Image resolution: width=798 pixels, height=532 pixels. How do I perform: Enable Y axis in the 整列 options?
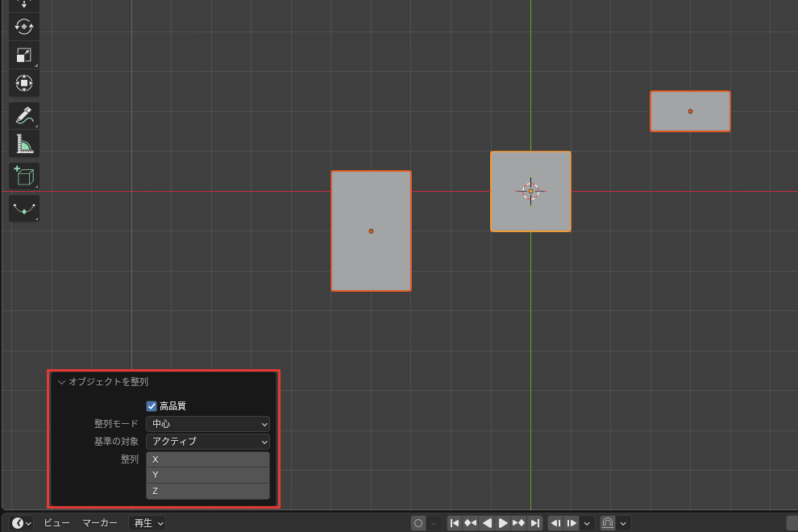(x=208, y=475)
